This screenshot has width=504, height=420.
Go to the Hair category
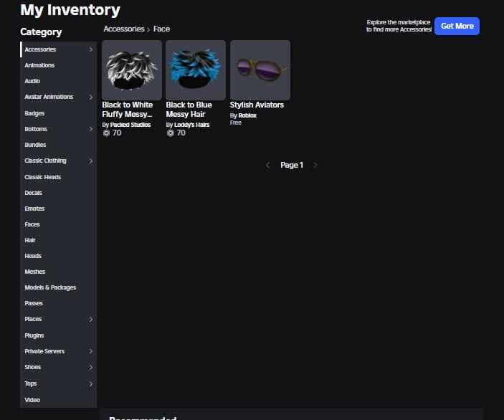click(x=30, y=240)
